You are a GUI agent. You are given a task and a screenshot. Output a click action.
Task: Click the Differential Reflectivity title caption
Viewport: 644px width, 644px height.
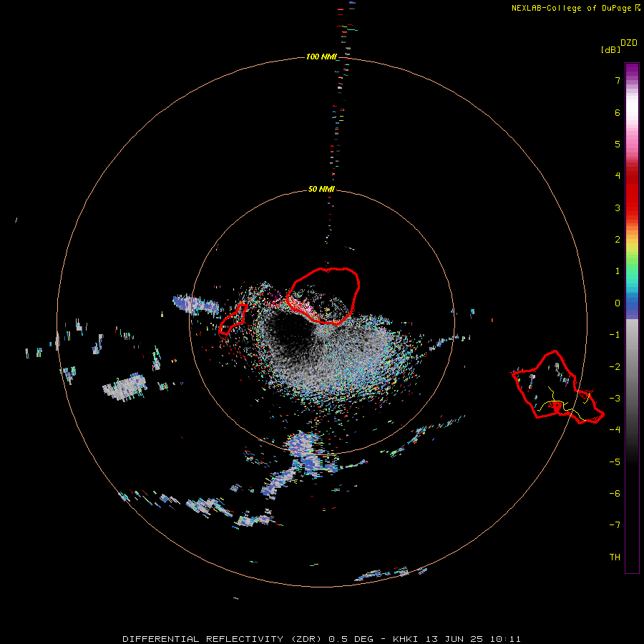coord(321,639)
